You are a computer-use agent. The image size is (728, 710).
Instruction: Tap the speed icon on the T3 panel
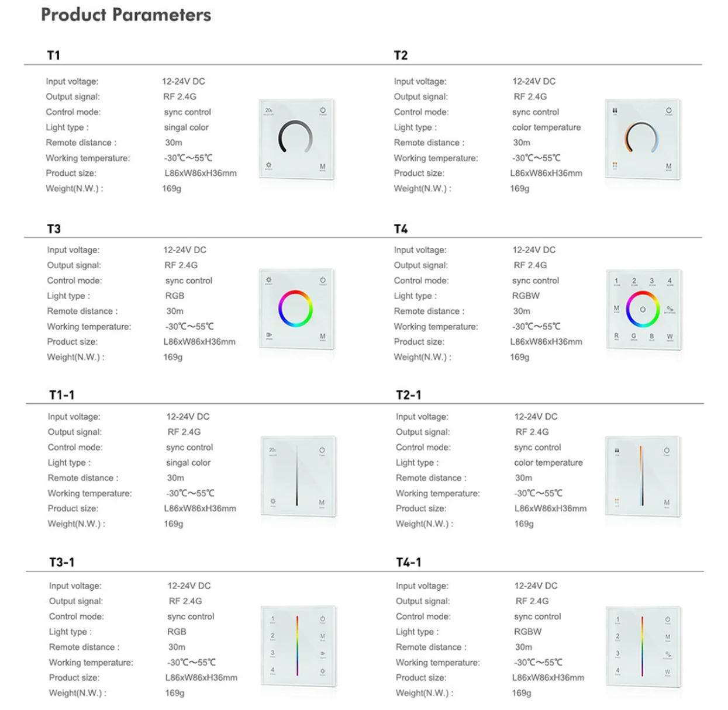point(269,335)
